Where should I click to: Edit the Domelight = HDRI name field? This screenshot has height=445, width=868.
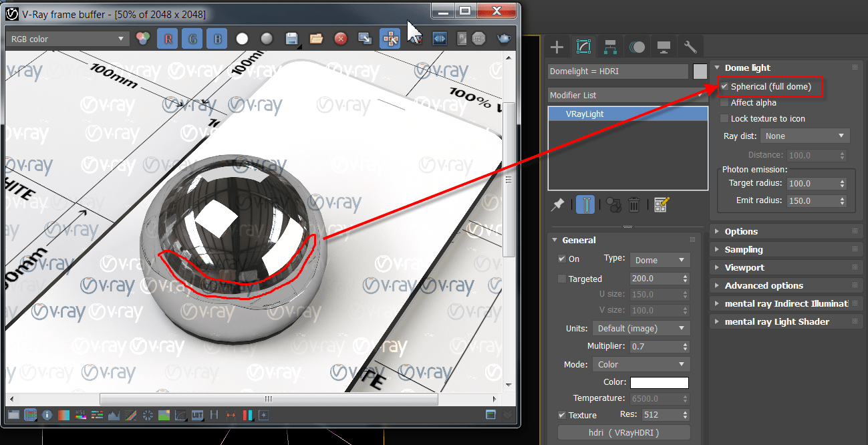(617, 71)
